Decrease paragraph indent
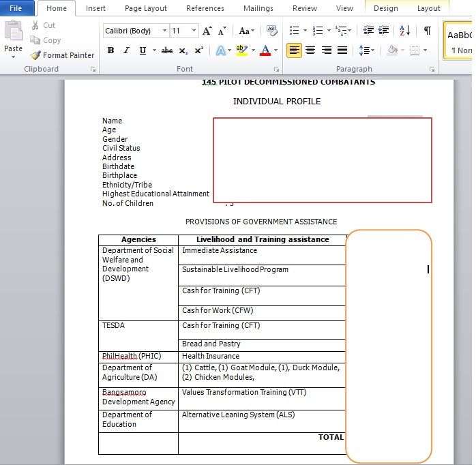This screenshot has width=476, height=465. click(x=368, y=31)
